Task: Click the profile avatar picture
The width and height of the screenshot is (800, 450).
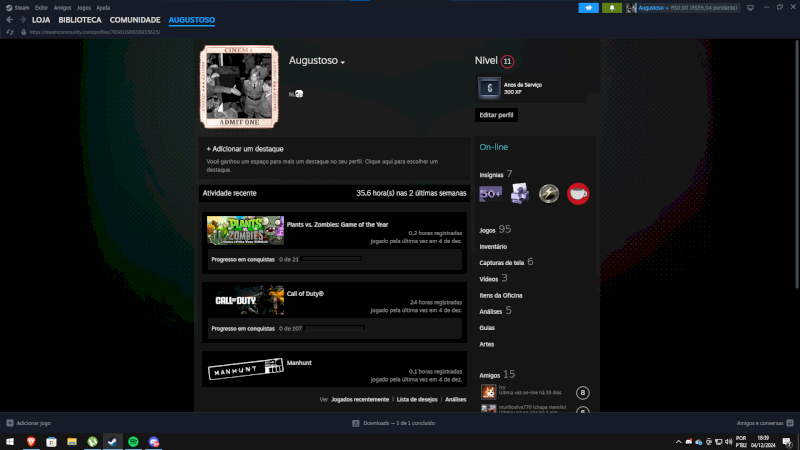Action: 238,86
